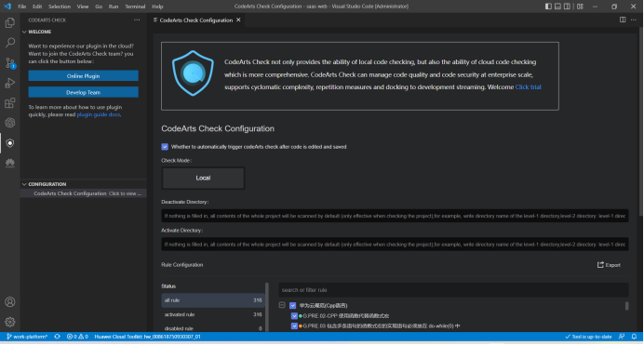Toggle primary side bar layout icon
The image size is (644, 345).
pyautogui.click(x=548, y=7)
